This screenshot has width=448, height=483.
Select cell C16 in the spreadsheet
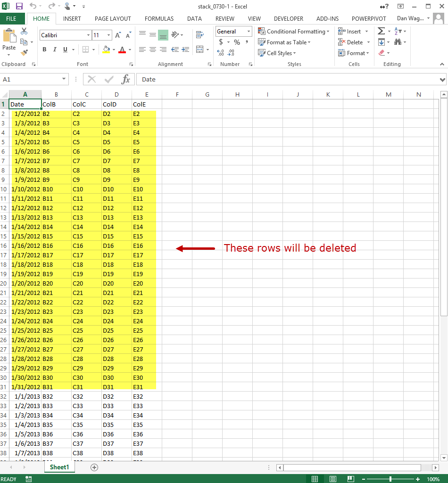pos(86,246)
